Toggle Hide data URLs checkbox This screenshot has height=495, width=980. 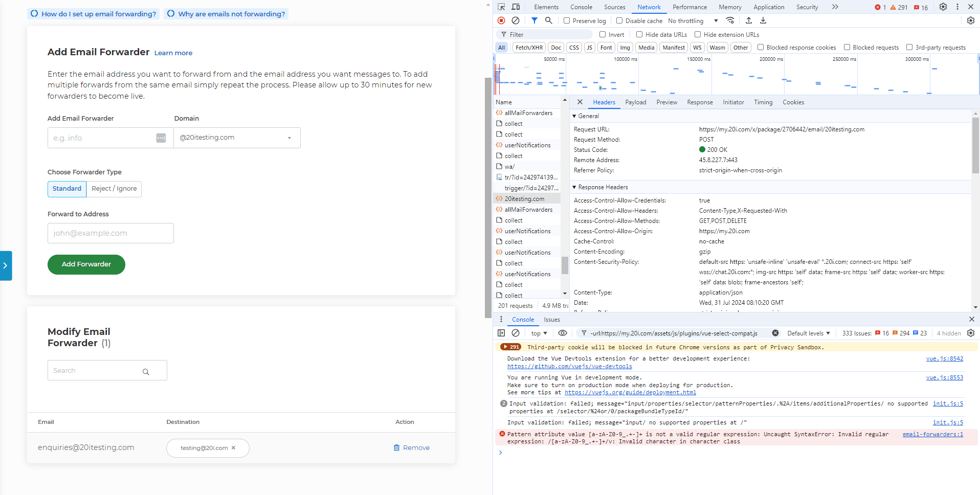click(x=639, y=34)
